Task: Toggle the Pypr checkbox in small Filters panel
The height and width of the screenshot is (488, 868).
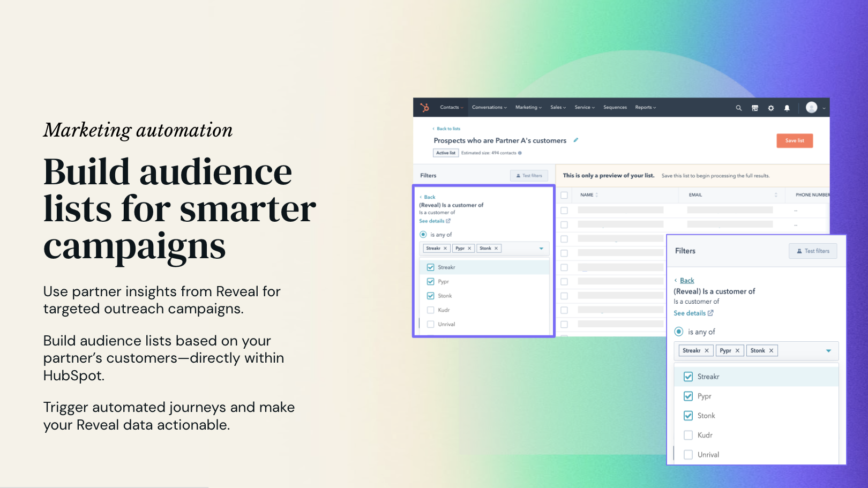Action: coord(431,282)
